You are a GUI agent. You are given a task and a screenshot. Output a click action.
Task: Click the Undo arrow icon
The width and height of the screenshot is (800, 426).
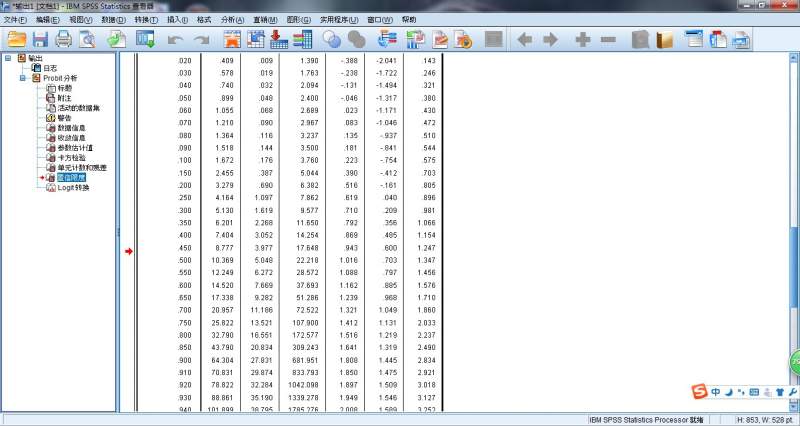175,40
